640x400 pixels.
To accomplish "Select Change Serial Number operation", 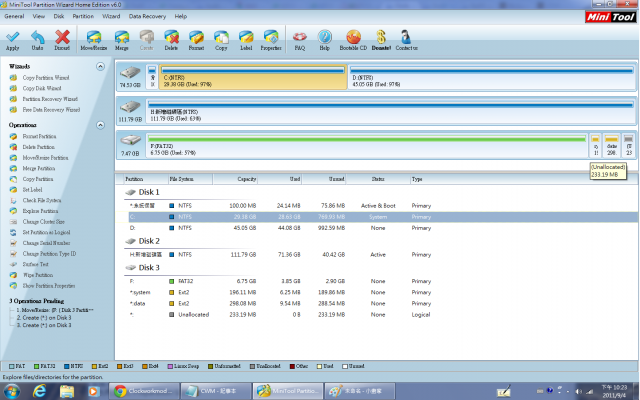I will (46, 243).
